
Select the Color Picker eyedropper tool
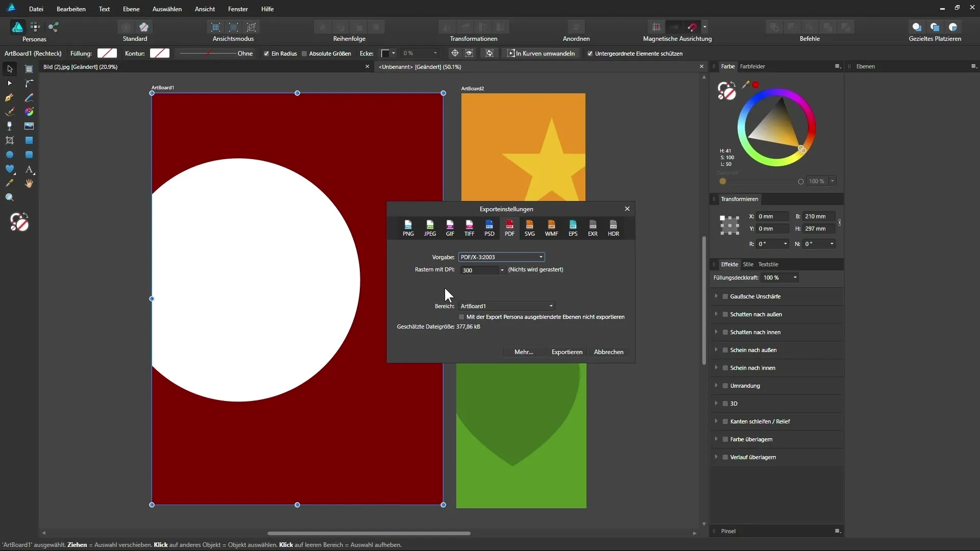tap(10, 183)
